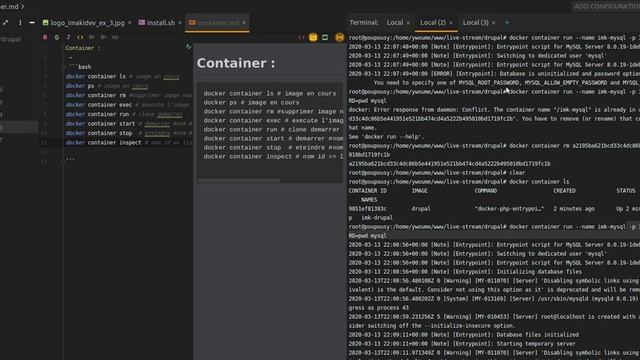Image resolution: width=640 pixels, height=360 pixels.
Task: Close the container.md editor tab
Action: (x=244, y=22)
